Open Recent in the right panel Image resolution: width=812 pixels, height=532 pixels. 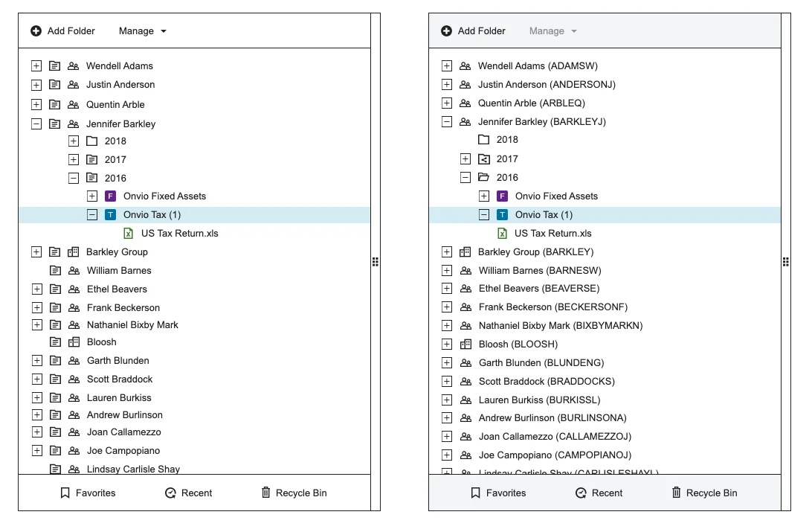click(x=599, y=493)
